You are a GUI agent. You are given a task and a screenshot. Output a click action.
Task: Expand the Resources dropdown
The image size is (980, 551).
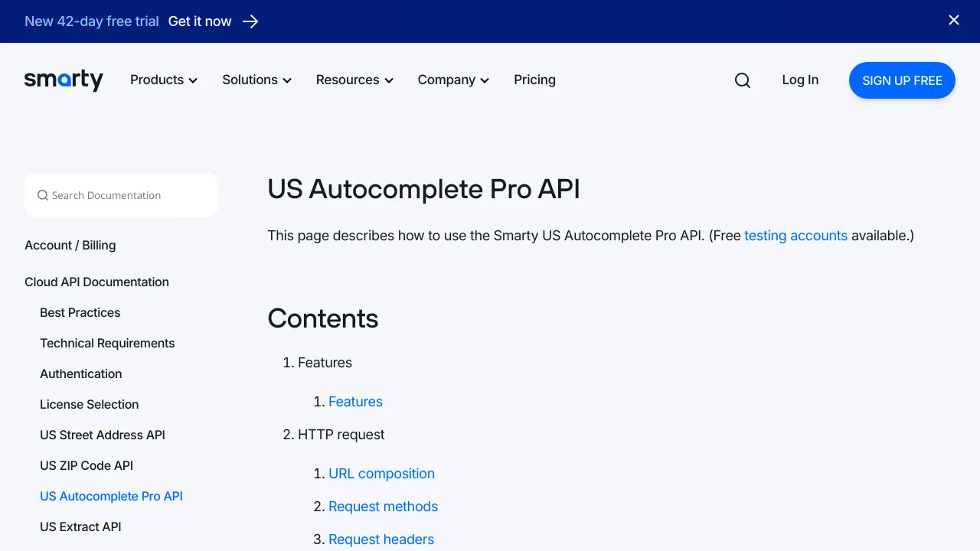pyautogui.click(x=354, y=80)
